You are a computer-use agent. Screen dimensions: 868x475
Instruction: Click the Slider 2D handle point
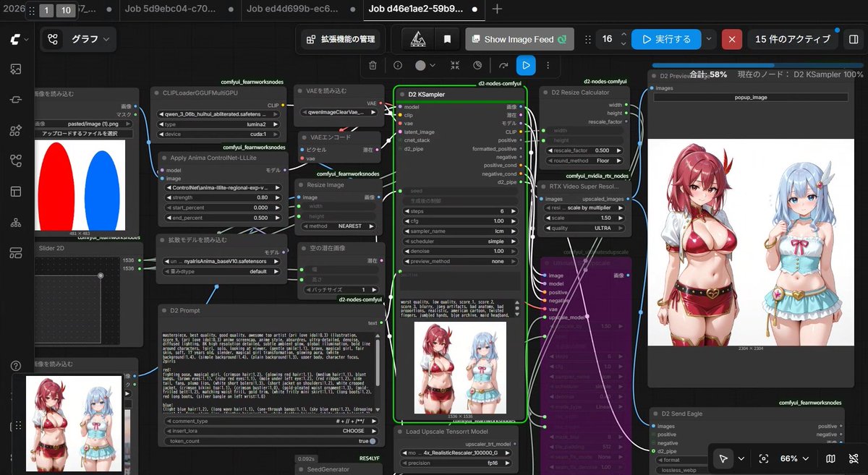(x=101, y=275)
